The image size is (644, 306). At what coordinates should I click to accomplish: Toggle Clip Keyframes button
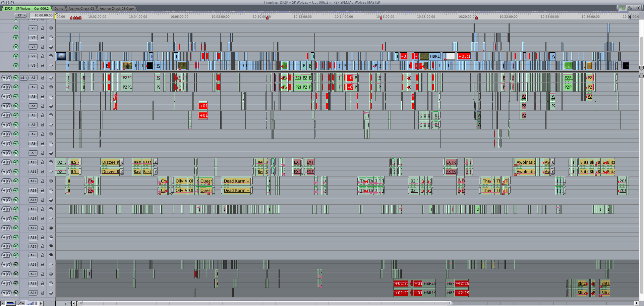[x=11, y=303]
